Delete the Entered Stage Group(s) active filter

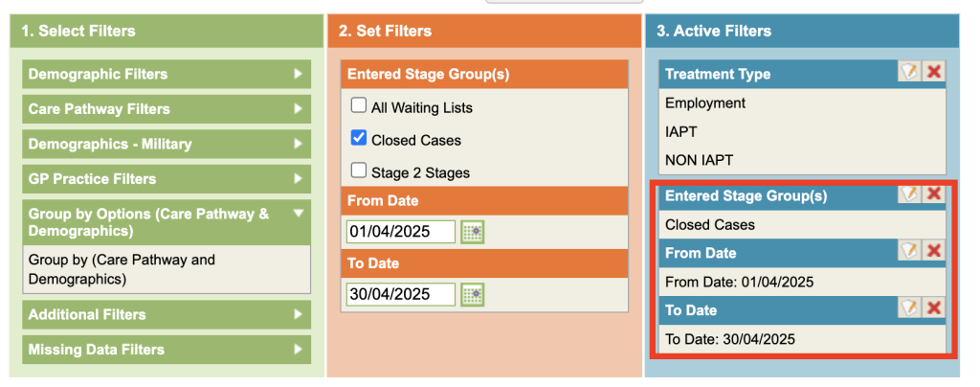tap(934, 194)
